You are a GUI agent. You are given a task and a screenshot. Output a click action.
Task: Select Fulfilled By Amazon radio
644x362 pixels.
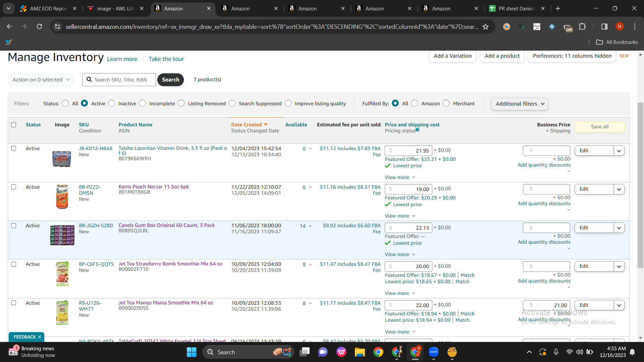click(415, 103)
